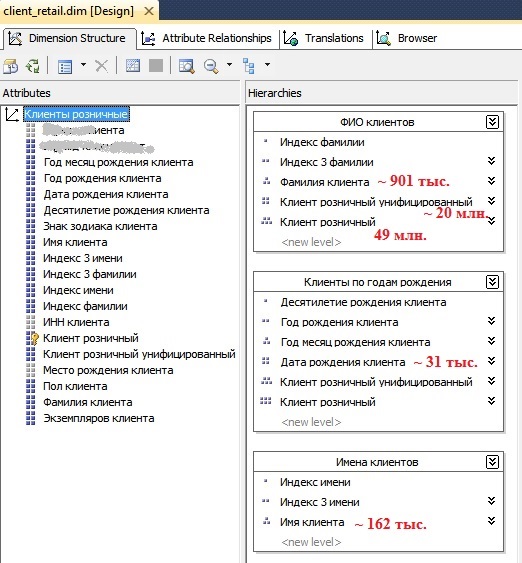Screen dimensions: 522x563
Task: Click <new level> in Имена клиентов hierarchy
Action: coord(311,542)
